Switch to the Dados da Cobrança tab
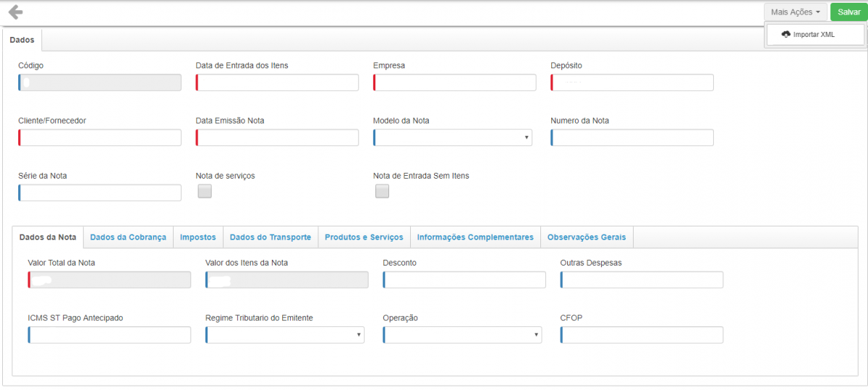Image resolution: width=868 pixels, height=390 pixels. [x=128, y=237]
